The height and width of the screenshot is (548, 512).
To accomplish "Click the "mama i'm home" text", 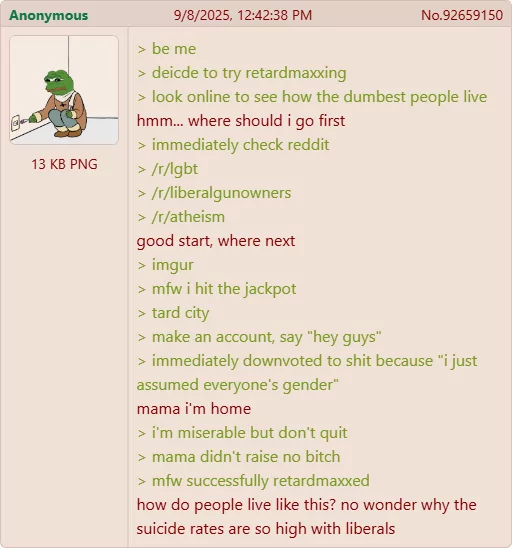I will 194,409.
